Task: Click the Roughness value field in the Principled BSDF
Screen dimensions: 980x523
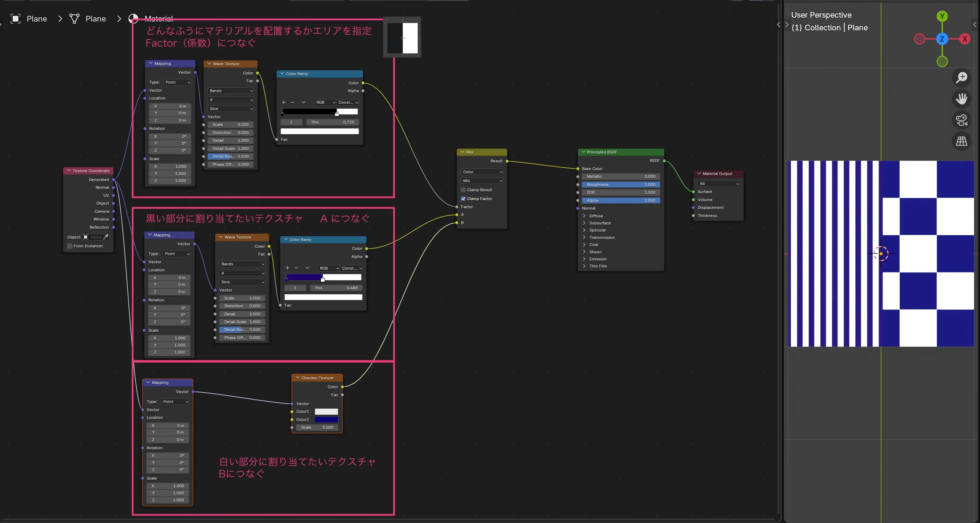Action: [621, 185]
